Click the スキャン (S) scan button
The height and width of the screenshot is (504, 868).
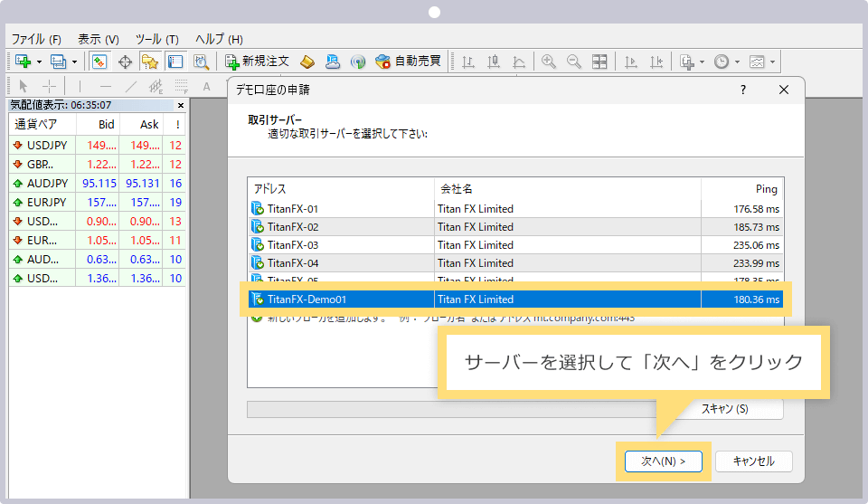click(x=724, y=409)
